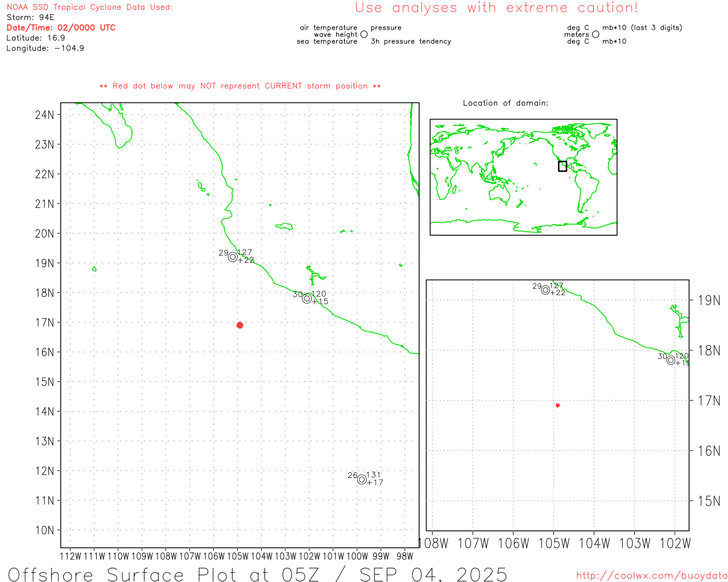This screenshot has width=728, height=582.
Task: Click the red storm position dot on main map
Action: tap(240, 325)
